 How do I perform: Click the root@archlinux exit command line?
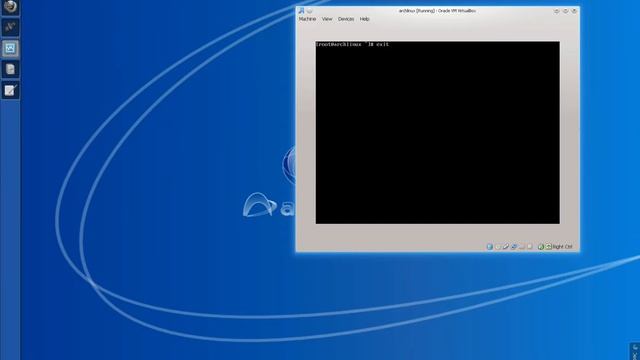coord(353,44)
